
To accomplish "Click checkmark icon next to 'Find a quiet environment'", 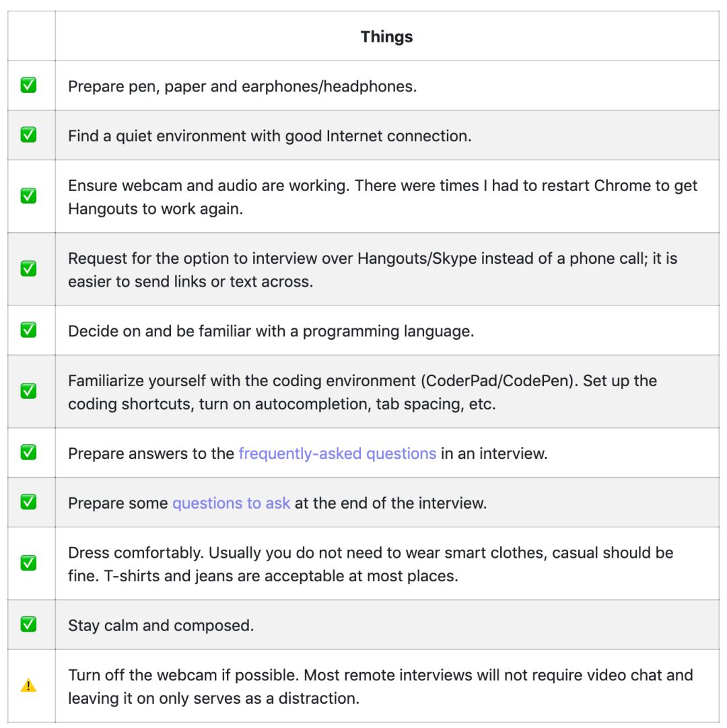I will coord(28,135).
